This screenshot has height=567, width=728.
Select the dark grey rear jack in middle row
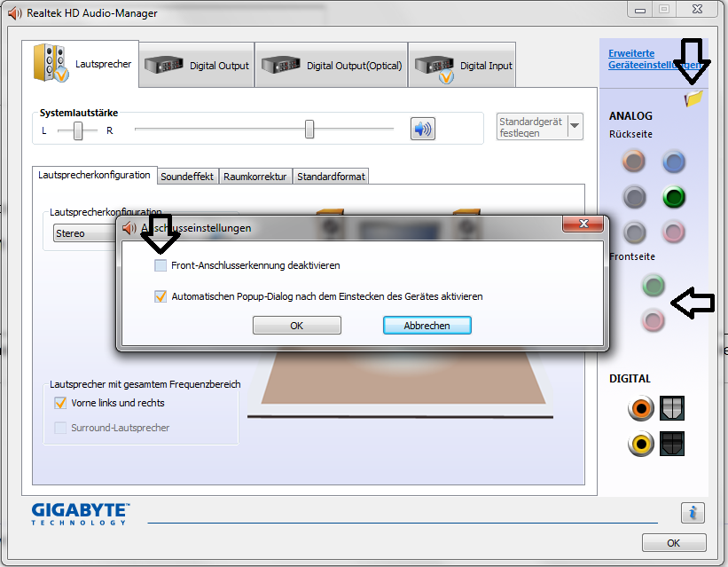634,197
